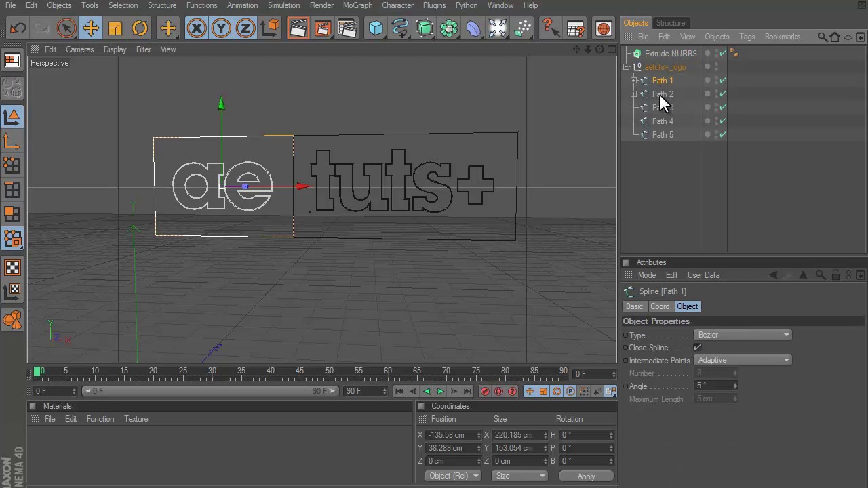Viewport: 868px width, 488px height.
Task: Toggle X axis lock
Action: pyautogui.click(x=197, y=28)
